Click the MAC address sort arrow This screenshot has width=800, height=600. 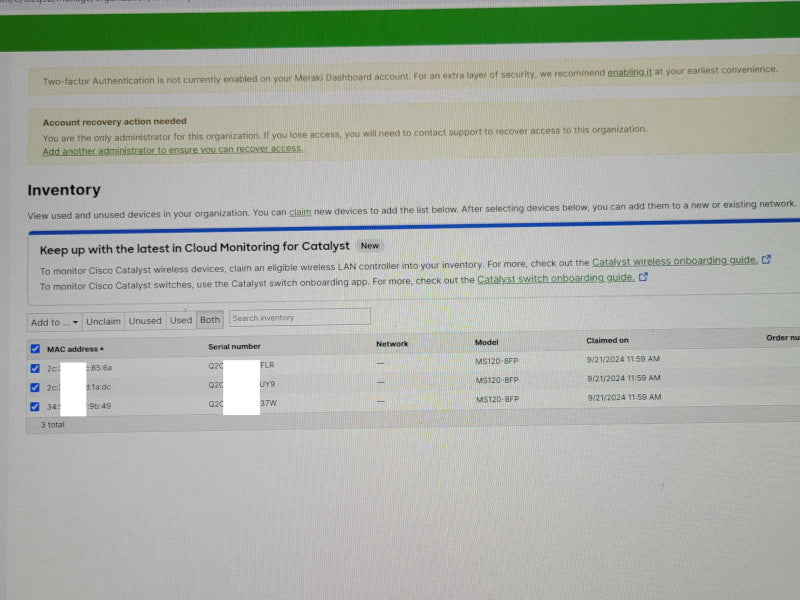[x=102, y=349]
